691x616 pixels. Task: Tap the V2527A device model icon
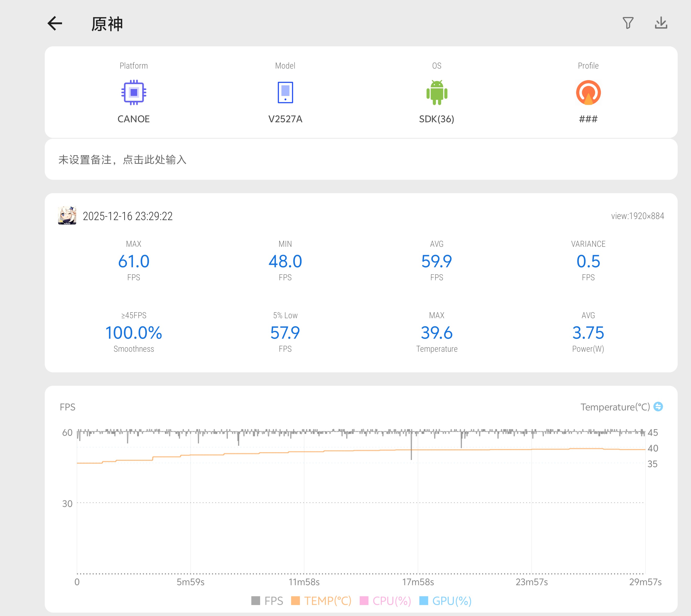pyautogui.click(x=285, y=92)
